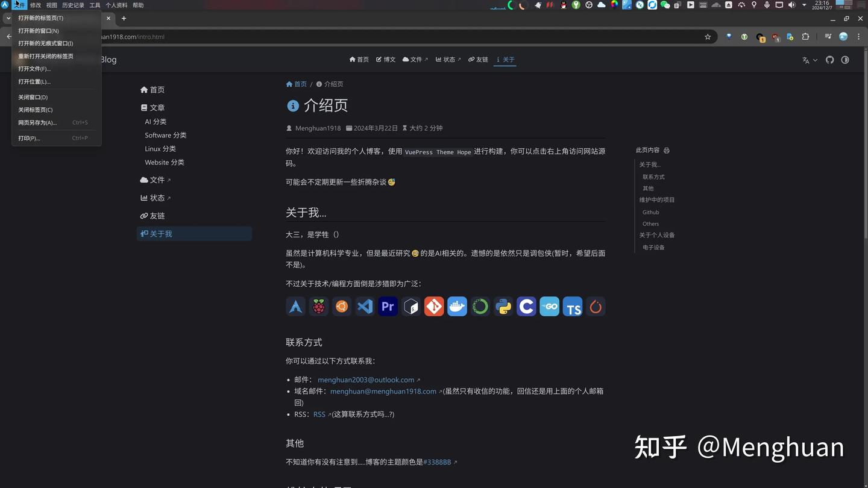The height and width of the screenshot is (488, 868).
Task: Select 打开文件 from the open file menu
Action: (34, 69)
